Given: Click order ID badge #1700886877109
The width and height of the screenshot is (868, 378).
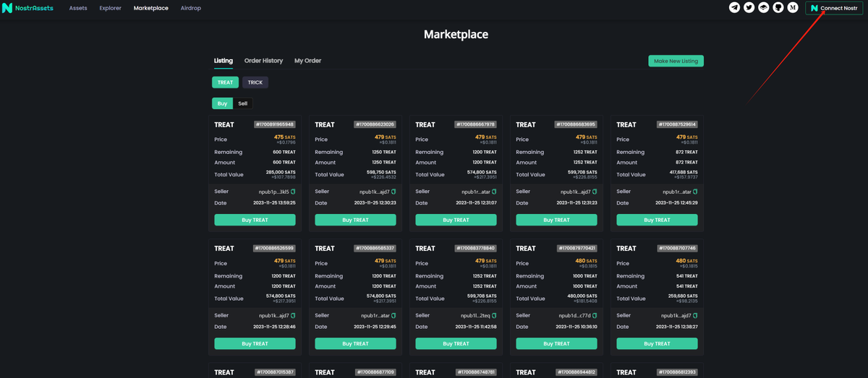Looking at the screenshot, I should click(x=375, y=372).
